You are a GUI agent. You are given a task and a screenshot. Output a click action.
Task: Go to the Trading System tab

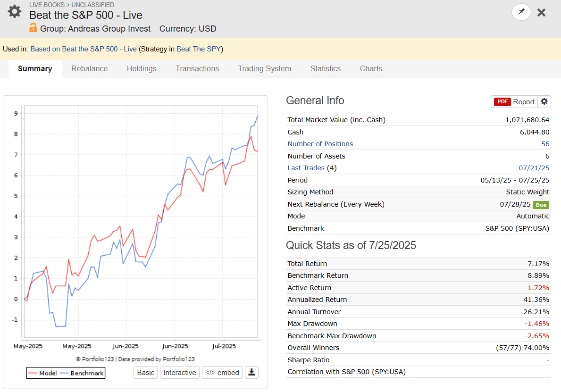tap(264, 69)
